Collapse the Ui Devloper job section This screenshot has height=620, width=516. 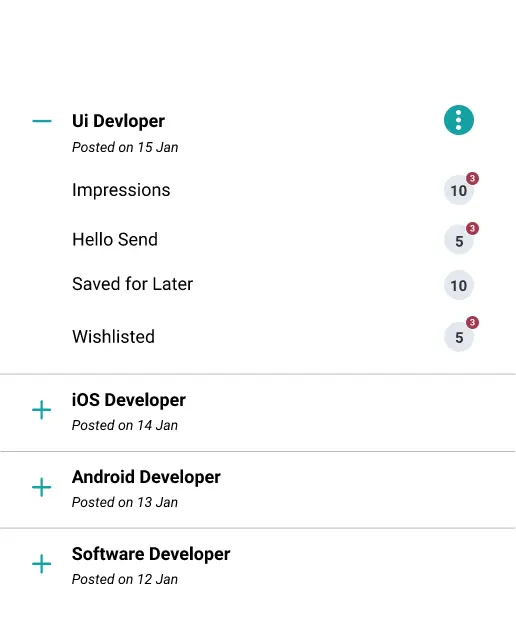pos(42,121)
